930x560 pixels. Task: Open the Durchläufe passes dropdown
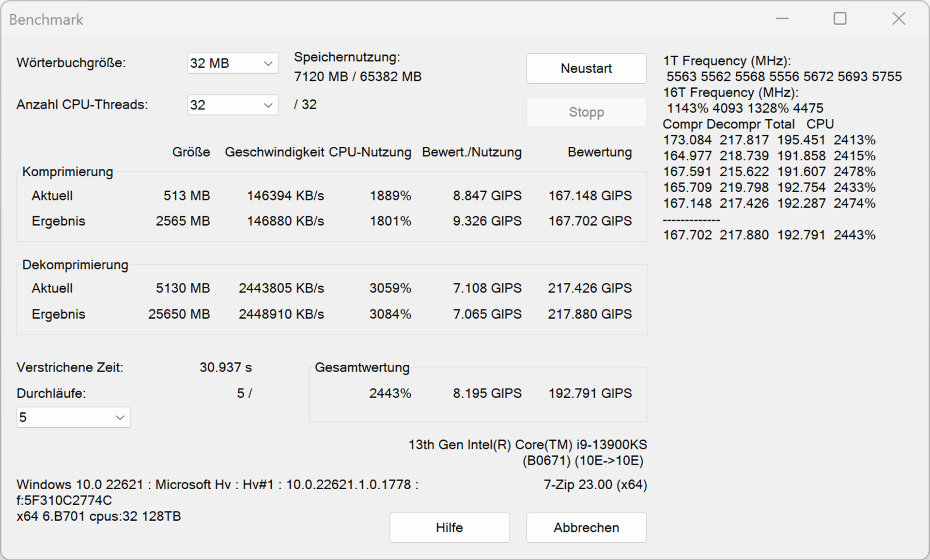tap(73, 418)
